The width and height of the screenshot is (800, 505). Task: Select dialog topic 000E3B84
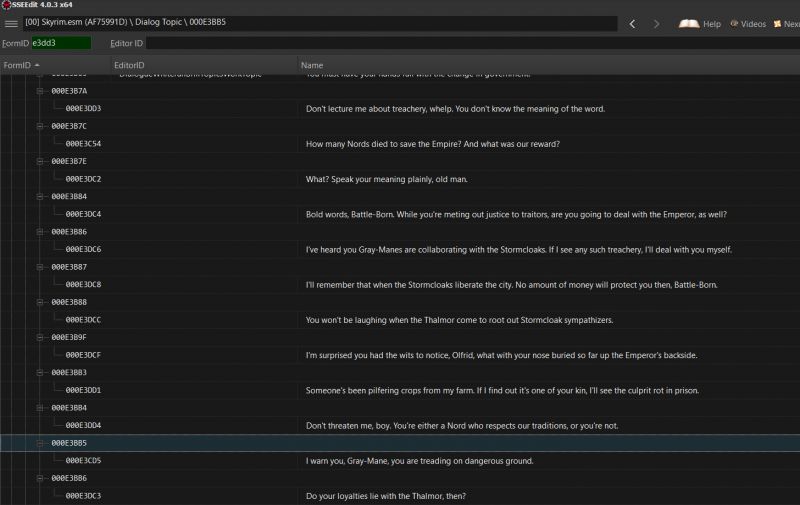pyautogui.click(x=69, y=197)
